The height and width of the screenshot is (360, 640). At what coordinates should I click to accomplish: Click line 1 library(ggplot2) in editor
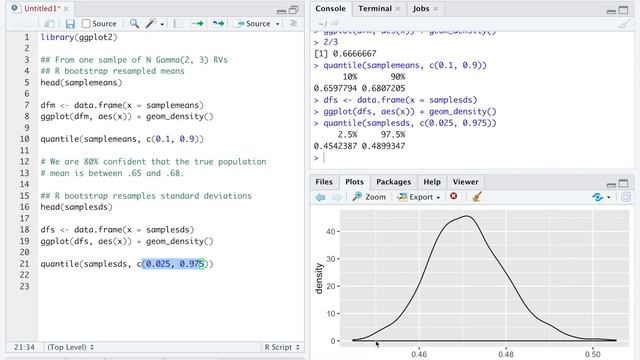pos(79,37)
